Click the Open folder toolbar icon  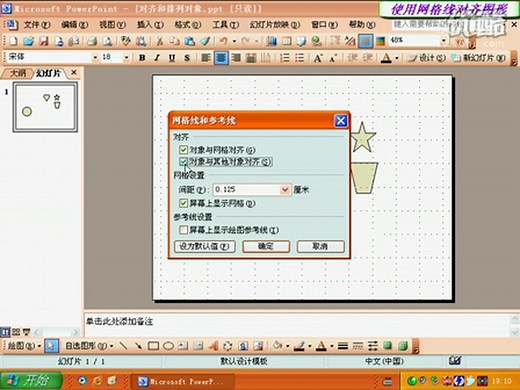(29, 41)
